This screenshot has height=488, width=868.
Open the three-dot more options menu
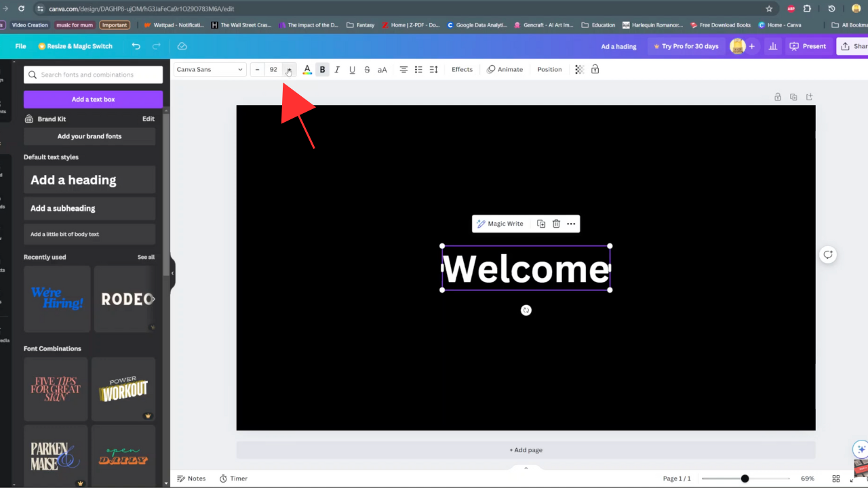571,224
